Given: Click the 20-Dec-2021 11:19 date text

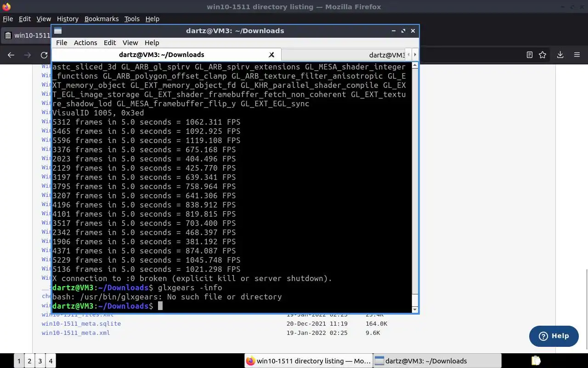Looking at the screenshot, I should coord(317,323).
